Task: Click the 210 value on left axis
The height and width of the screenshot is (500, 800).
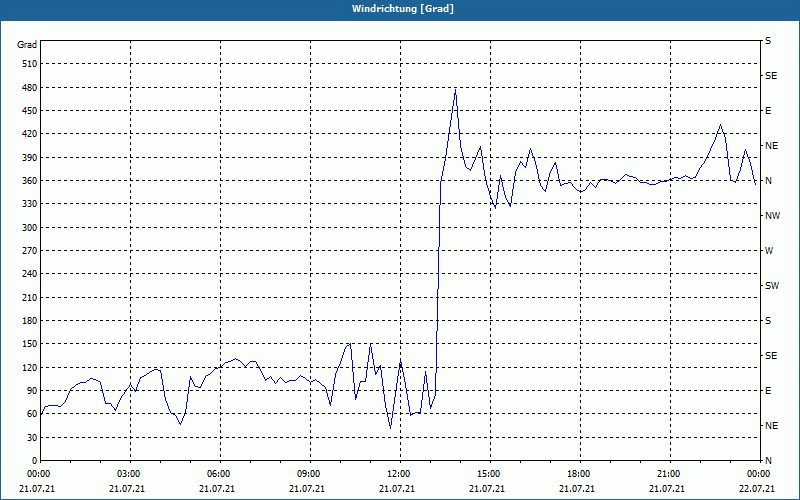Action: click(x=30, y=297)
